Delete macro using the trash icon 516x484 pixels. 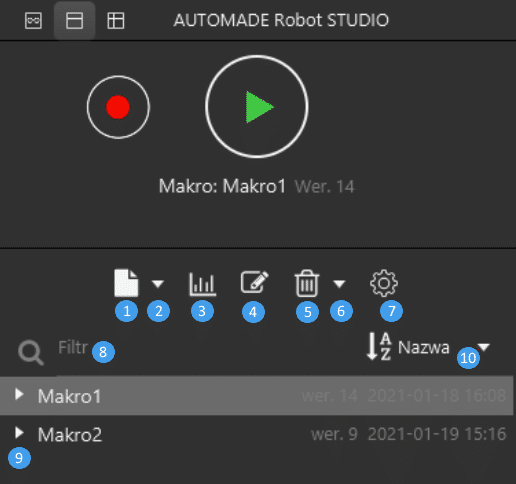[x=307, y=283]
